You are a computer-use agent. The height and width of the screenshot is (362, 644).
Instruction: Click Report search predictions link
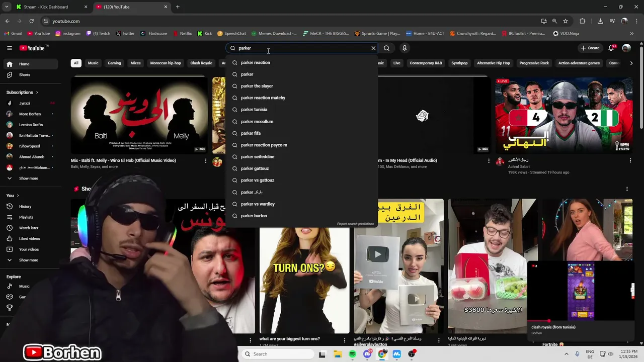(355, 224)
